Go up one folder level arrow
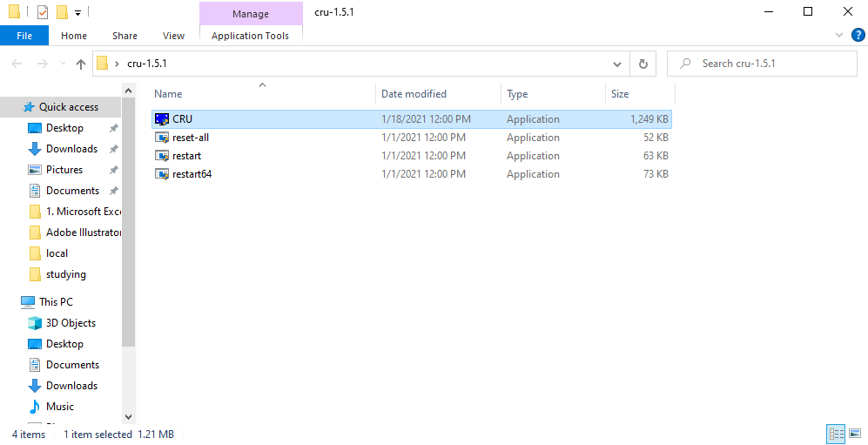This screenshot has width=868, height=445. click(81, 64)
